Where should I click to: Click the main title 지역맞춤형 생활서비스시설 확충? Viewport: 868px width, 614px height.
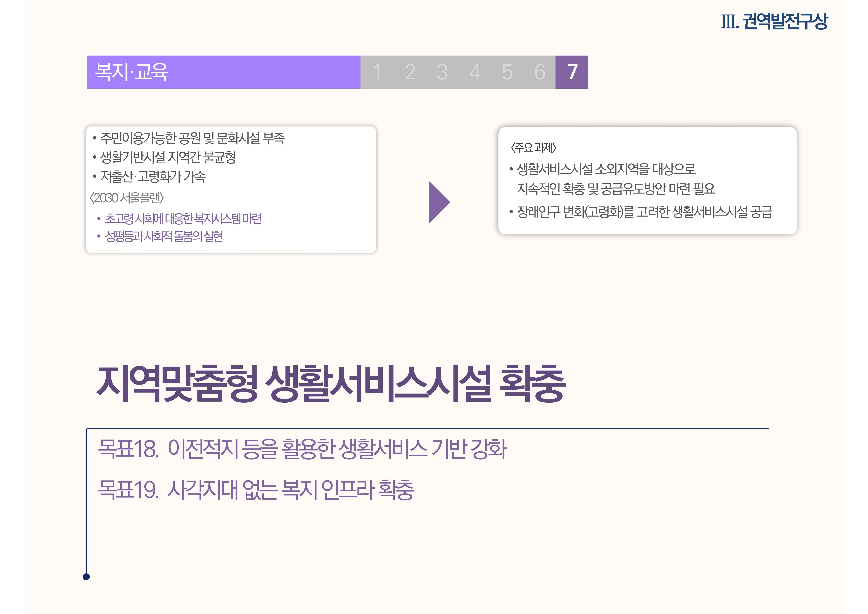(331, 384)
